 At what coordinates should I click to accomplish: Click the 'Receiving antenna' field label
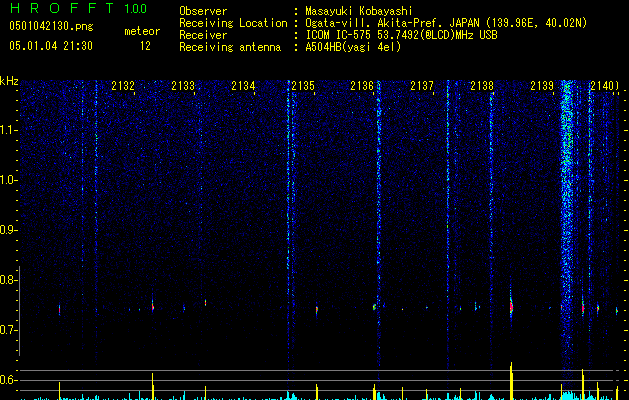(x=230, y=47)
